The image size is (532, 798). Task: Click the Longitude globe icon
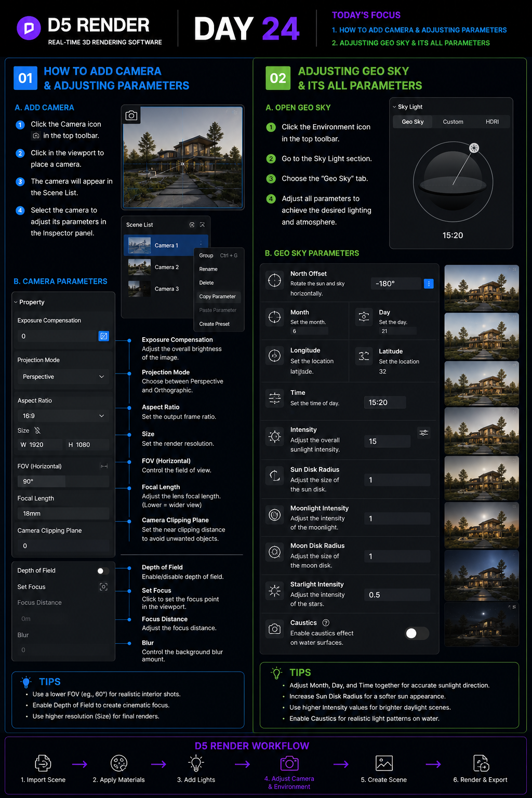click(x=274, y=355)
